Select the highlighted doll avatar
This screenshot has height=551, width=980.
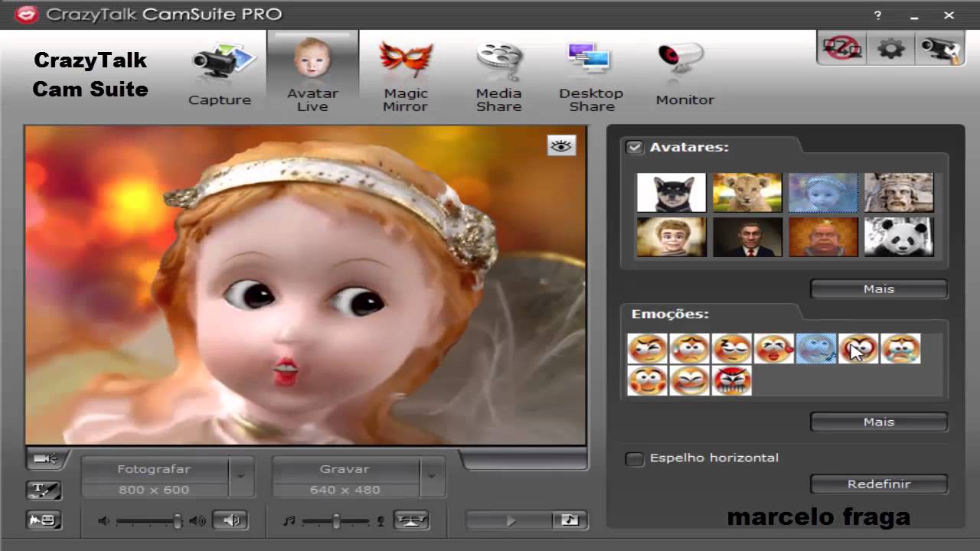(823, 192)
